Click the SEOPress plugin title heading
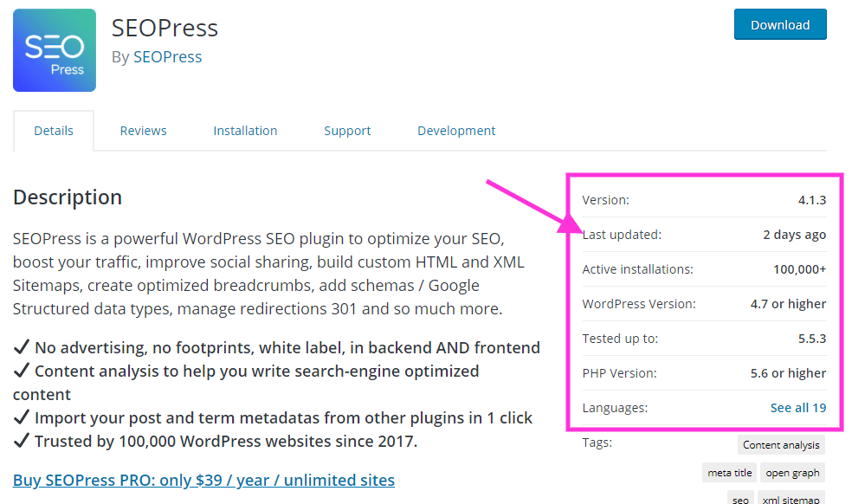852x504 pixels. tap(165, 28)
